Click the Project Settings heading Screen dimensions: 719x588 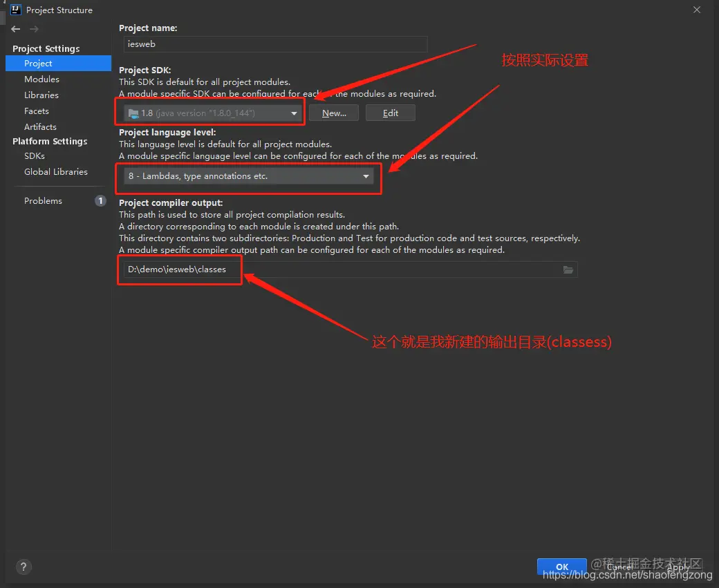coord(46,48)
